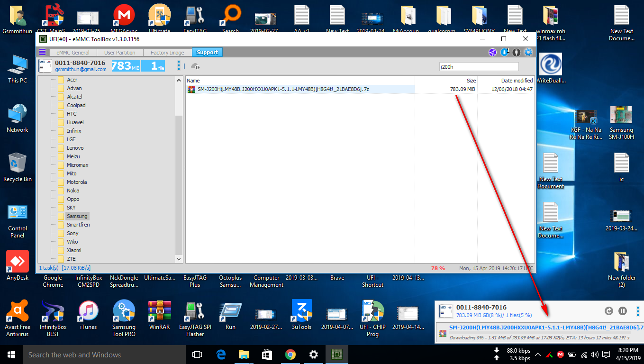
Task: Click the round dark info icon in toolbar
Action: click(x=517, y=52)
